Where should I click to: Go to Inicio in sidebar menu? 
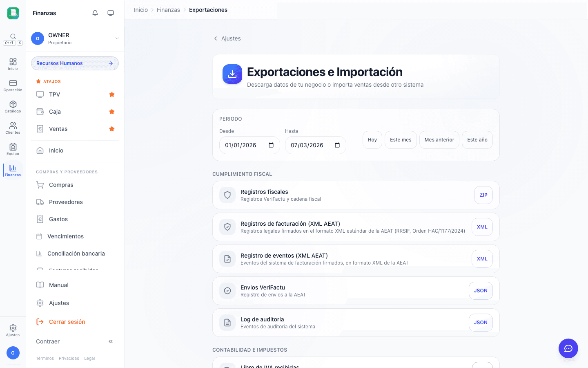[75, 150]
